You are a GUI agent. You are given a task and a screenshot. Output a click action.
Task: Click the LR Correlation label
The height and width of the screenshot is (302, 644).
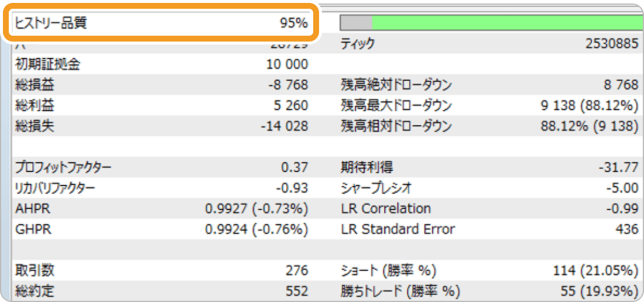(x=386, y=208)
